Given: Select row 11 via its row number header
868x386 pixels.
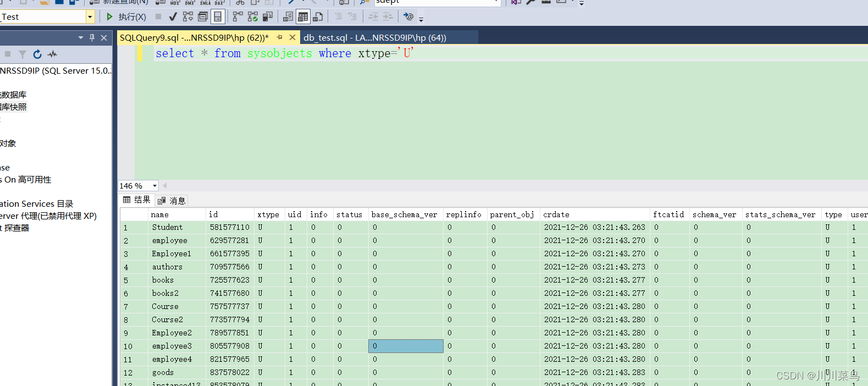Looking at the screenshot, I should [134, 359].
